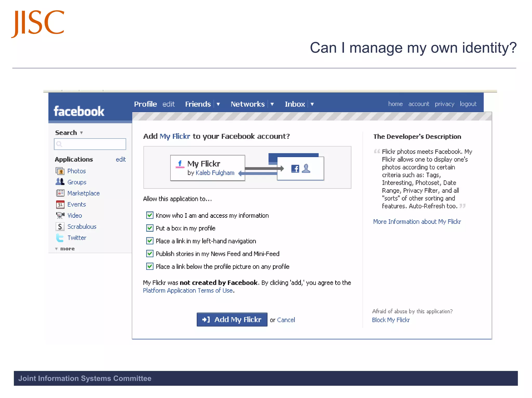This screenshot has height=398, width=532.
Task: Open the account link
Action: click(419, 104)
